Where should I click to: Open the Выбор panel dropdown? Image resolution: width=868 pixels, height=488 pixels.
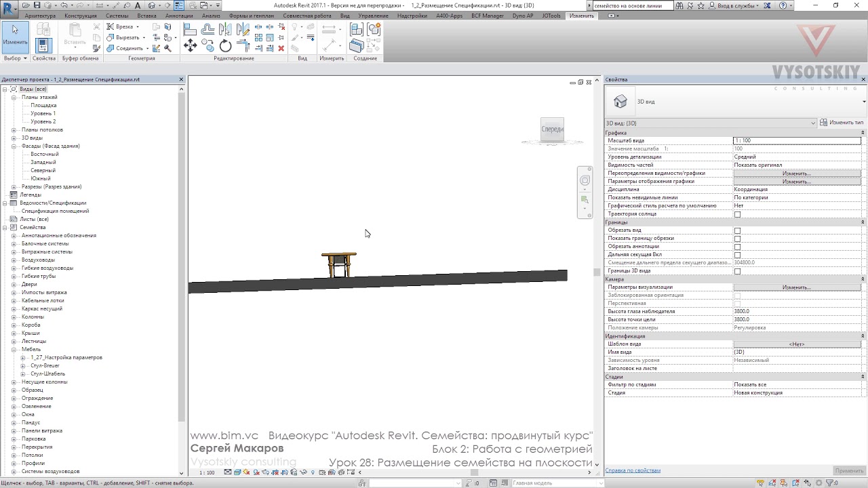(x=15, y=58)
